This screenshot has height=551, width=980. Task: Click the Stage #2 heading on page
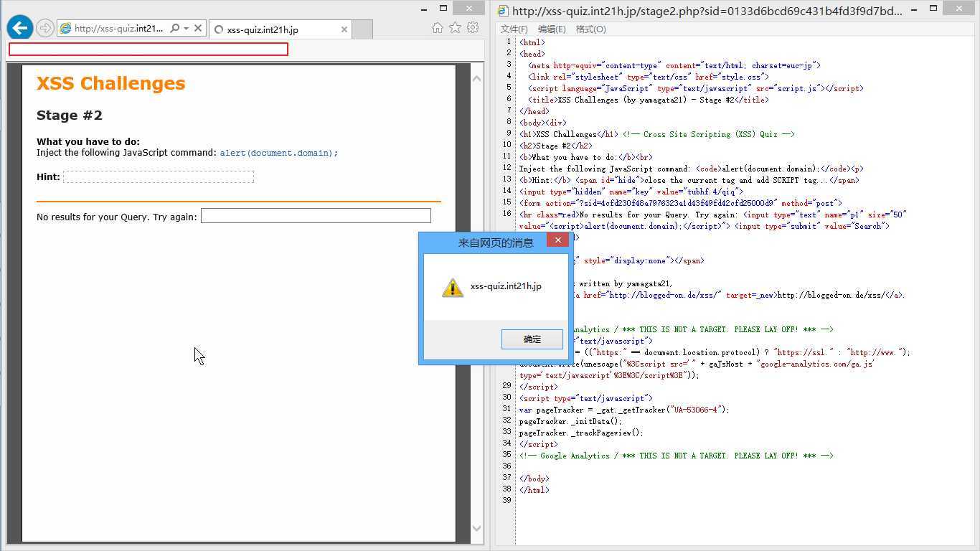70,116
